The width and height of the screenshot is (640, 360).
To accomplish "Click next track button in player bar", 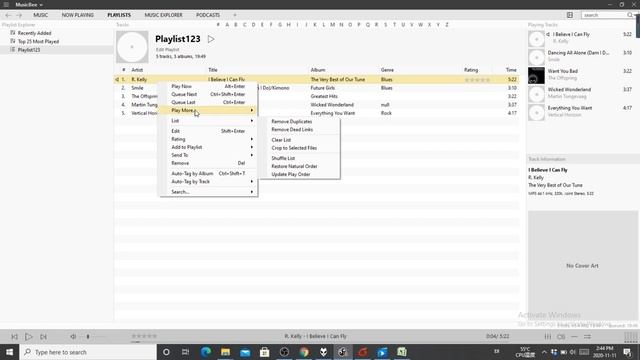I will tap(43, 337).
